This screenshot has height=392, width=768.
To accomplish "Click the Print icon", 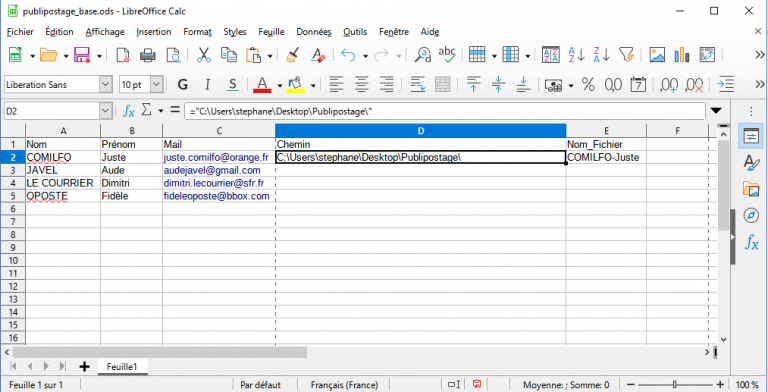I will pyautogui.click(x=148, y=55).
